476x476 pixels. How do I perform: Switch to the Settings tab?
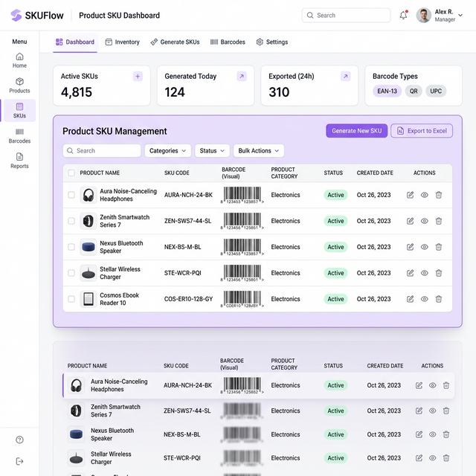[272, 42]
